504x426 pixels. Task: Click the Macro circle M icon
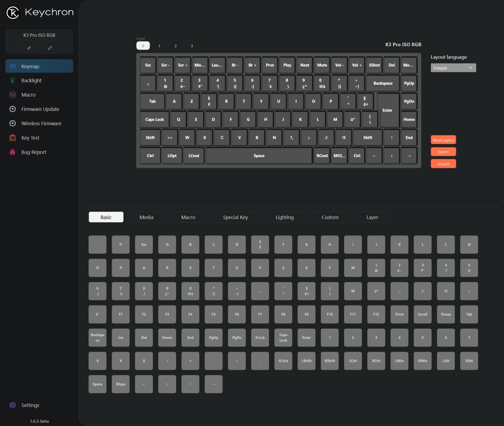(13, 95)
